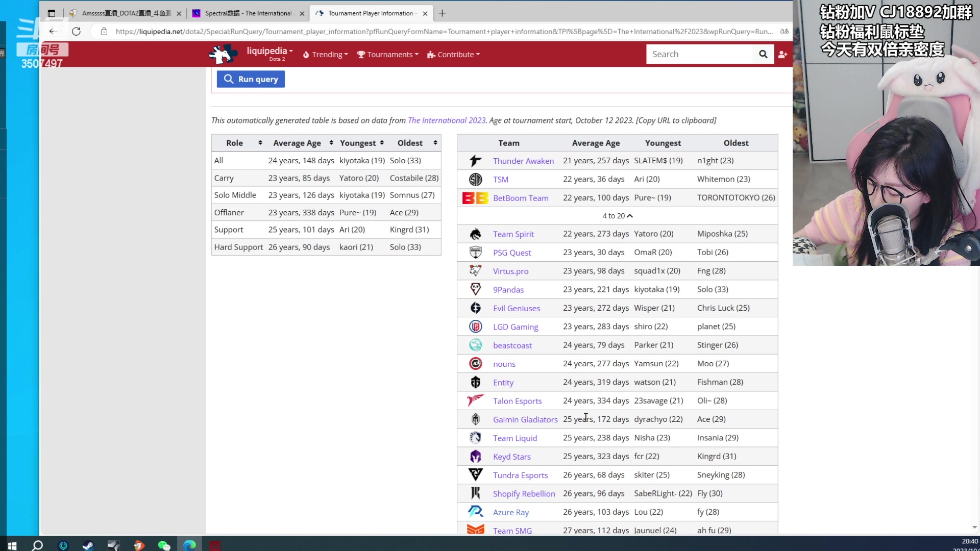
Task: Switch to the Amsssss DOTA2 stream tab
Action: pyautogui.click(x=126, y=13)
